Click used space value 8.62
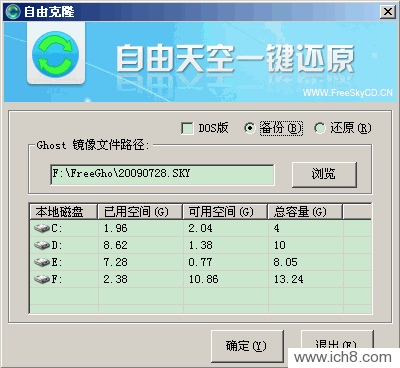The height and width of the screenshot is (368, 400). coord(115,246)
